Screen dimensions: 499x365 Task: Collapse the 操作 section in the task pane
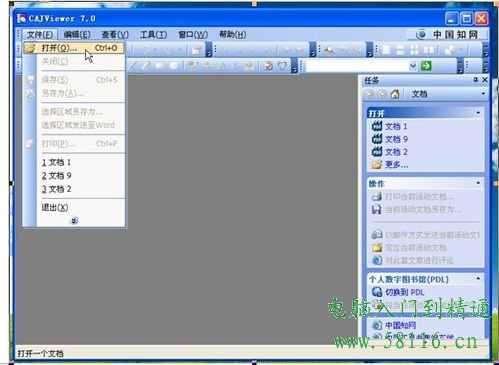point(478,183)
